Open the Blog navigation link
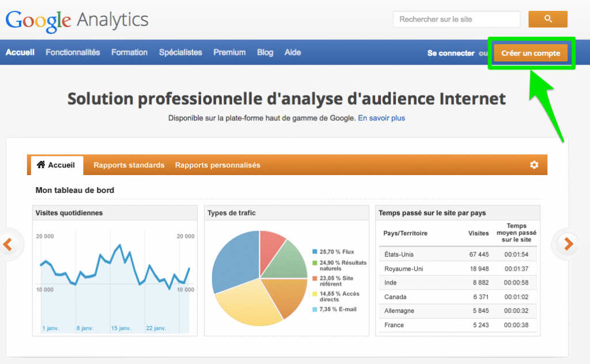 265,52
